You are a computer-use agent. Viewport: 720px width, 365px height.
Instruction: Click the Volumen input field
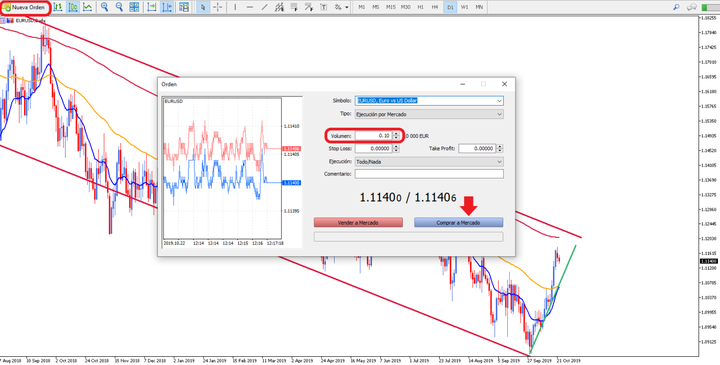(373, 136)
